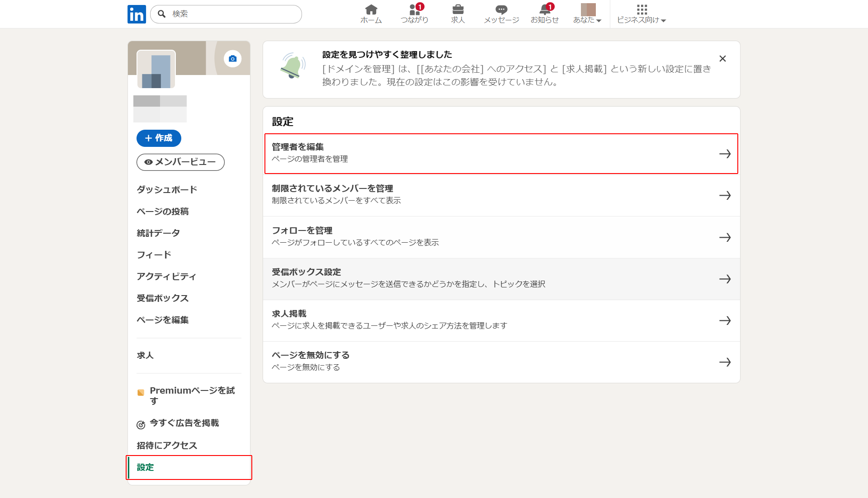Image resolution: width=868 pixels, height=498 pixels.
Task: Open '受信ボックス設定' row arrow
Action: (x=725, y=279)
